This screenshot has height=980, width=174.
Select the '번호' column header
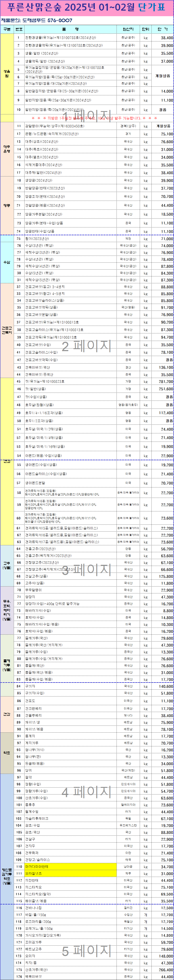click(x=19, y=29)
